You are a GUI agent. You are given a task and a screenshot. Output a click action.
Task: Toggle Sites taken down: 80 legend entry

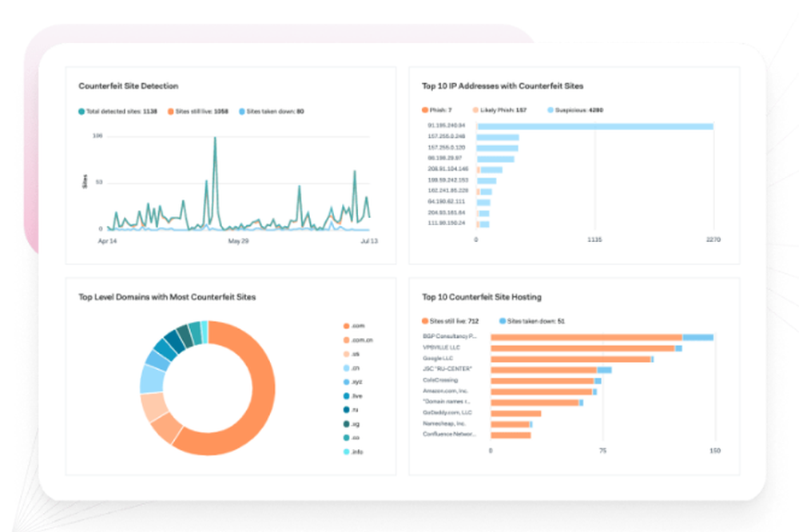272,112
